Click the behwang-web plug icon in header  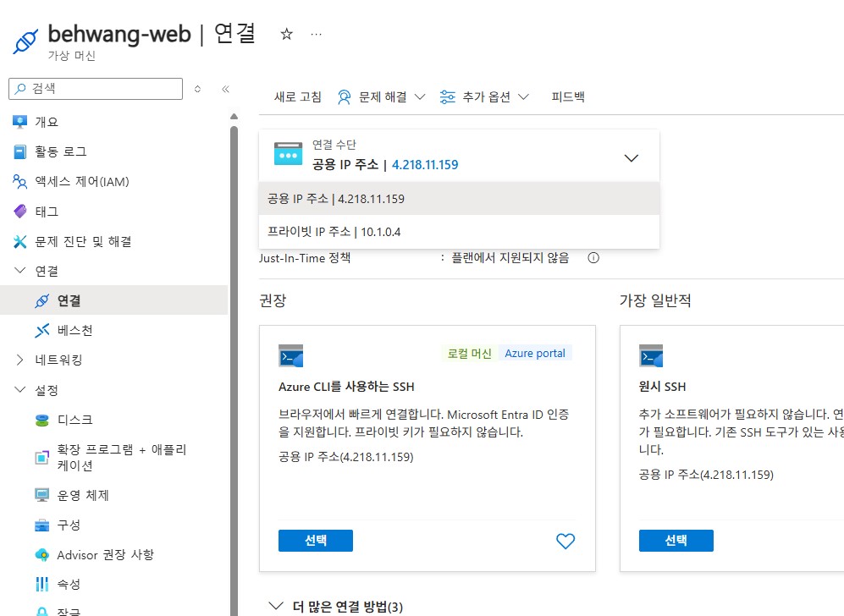pos(25,41)
